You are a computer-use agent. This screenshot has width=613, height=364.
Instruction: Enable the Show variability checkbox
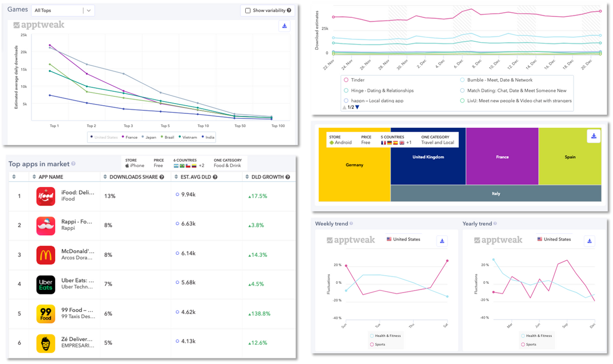248,10
